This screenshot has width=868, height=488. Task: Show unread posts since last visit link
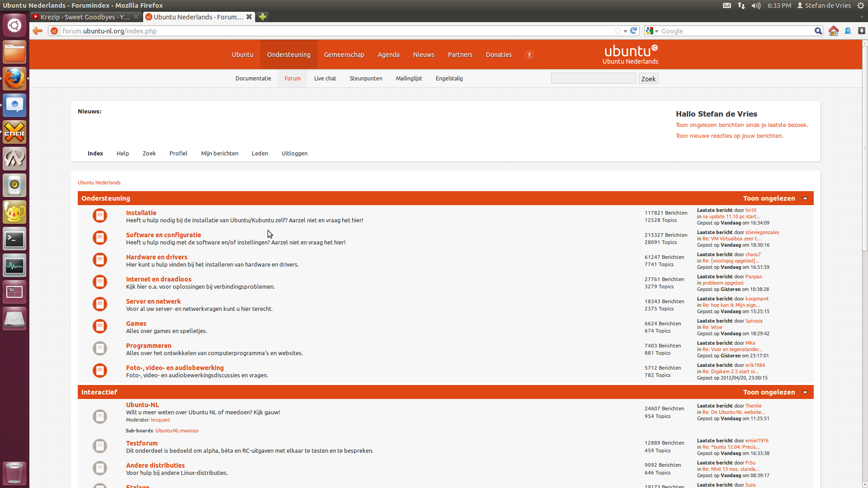[x=742, y=125]
